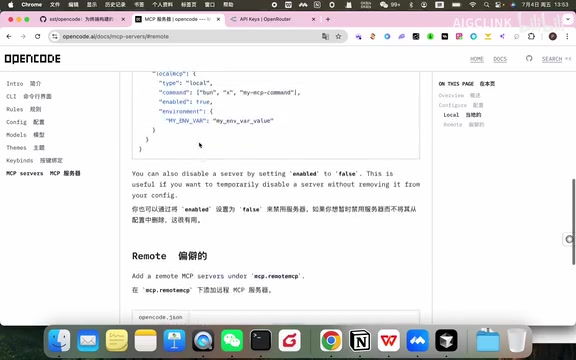This screenshot has height=360, width=576.
Task: Click the browser forward arrow
Action: click(23, 36)
